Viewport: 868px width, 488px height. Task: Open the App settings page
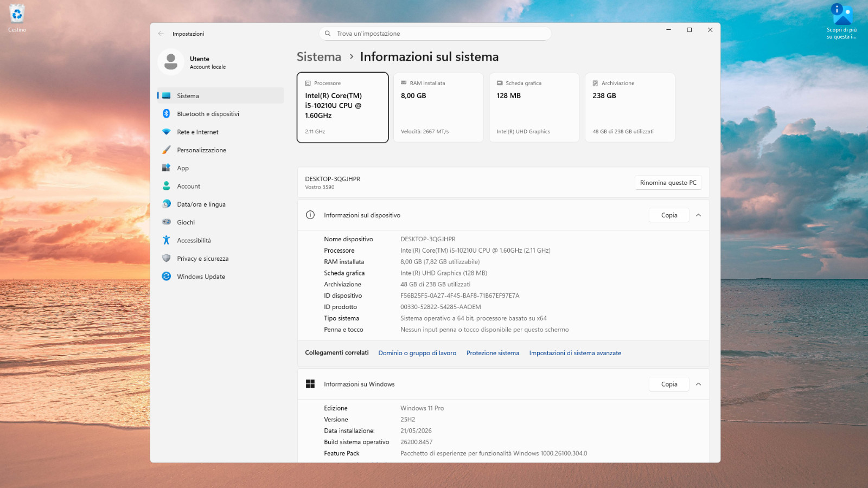[221, 168]
